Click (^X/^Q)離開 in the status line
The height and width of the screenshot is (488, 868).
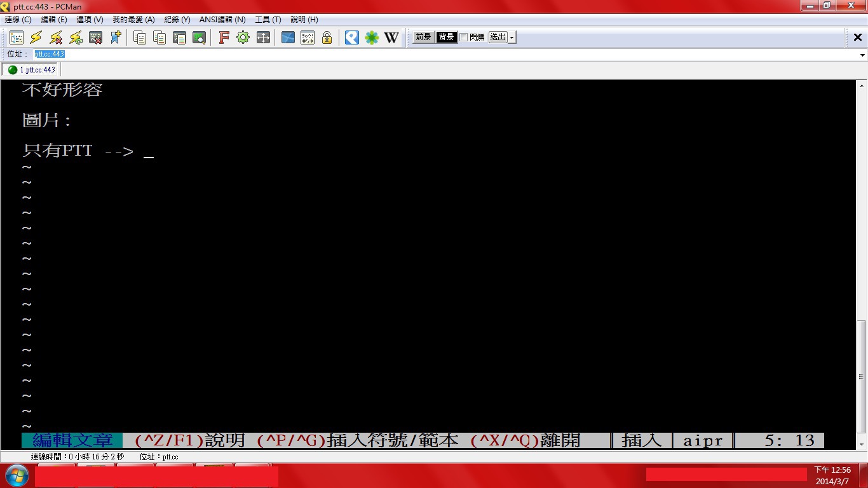coord(526,440)
